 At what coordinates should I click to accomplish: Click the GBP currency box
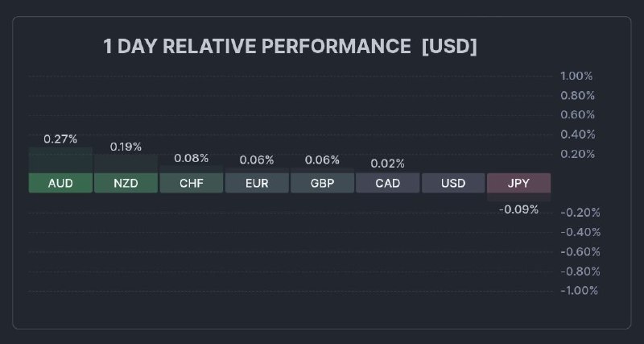coord(322,184)
